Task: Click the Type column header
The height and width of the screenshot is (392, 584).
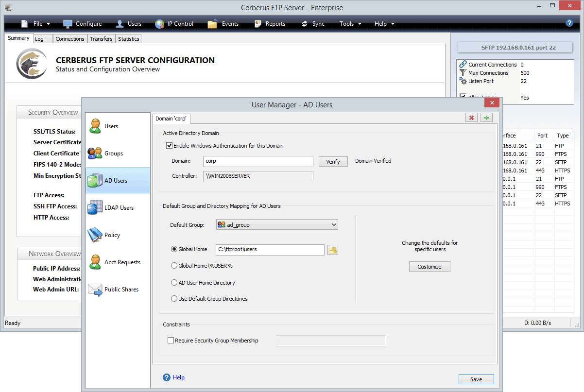Action: (x=564, y=136)
